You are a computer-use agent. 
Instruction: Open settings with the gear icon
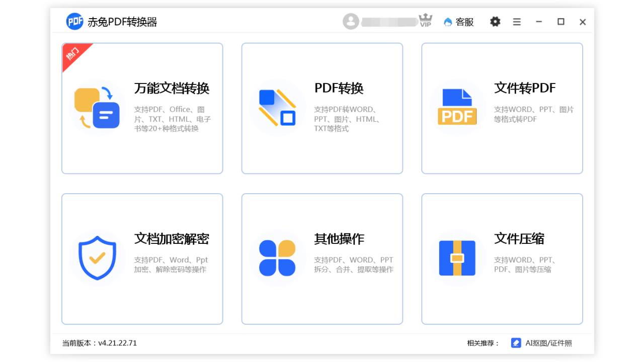[495, 22]
